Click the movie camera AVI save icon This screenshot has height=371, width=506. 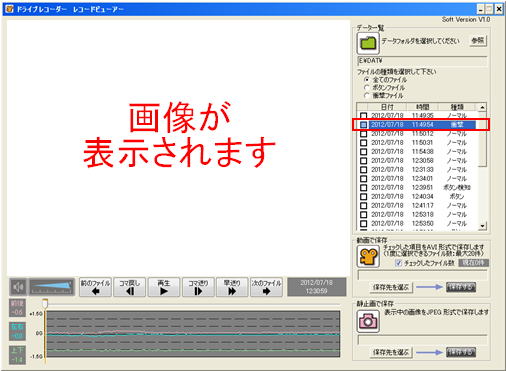point(368,257)
